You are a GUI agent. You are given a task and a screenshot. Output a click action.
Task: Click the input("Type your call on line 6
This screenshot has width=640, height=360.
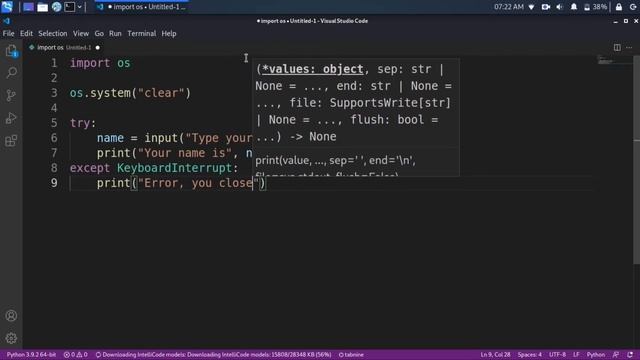click(x=198, y=138)
